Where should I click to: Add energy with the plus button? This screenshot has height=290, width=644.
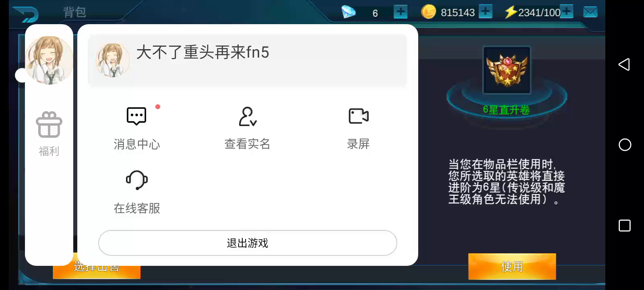566,12
